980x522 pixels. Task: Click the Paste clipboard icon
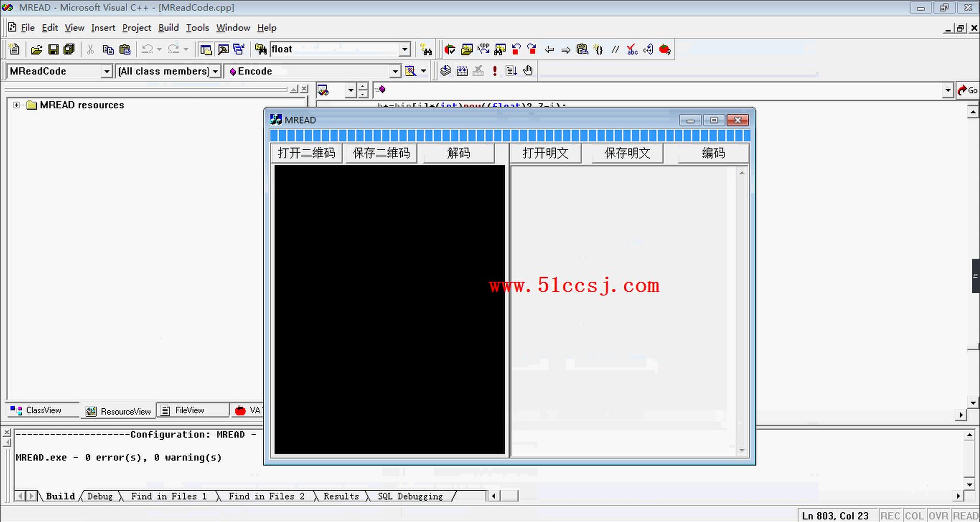coord(125,49)
